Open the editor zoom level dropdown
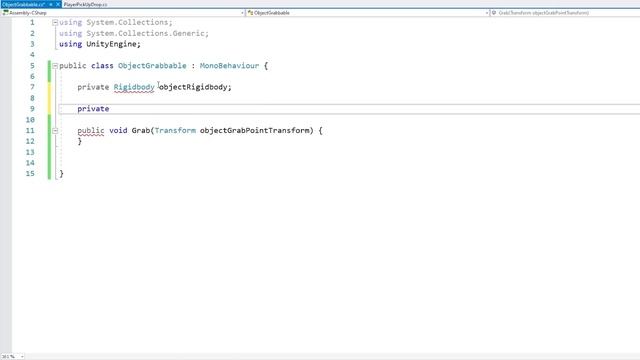 point(22,357)
